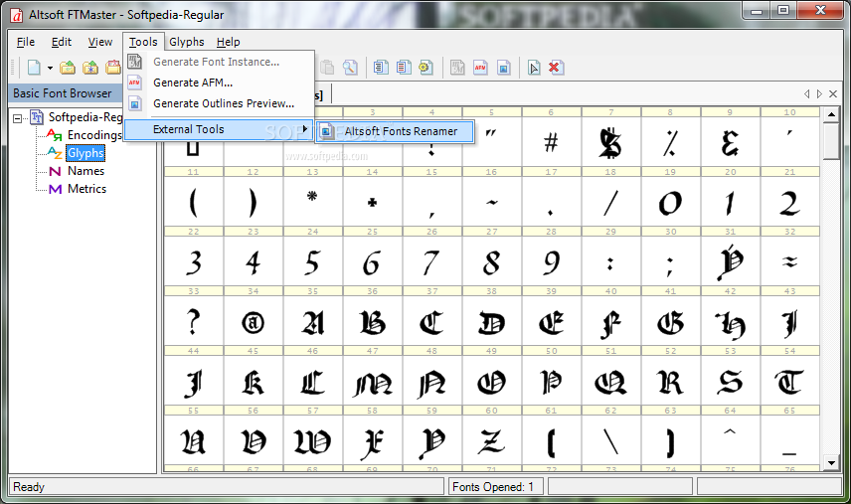Viewport: 851px width, 504px height.
Task: Select Names in the font tree
Action: coord(85,171)
